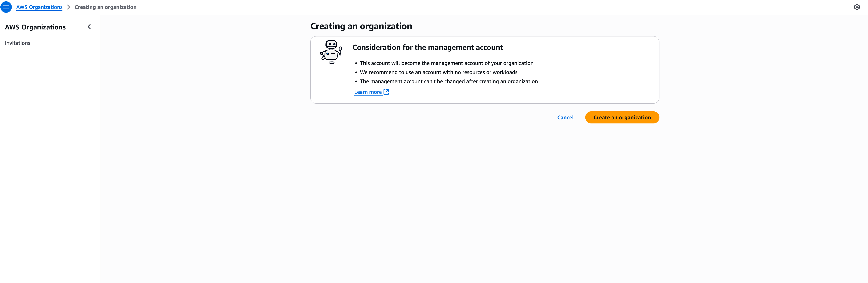
Task: Click the bullet dot before 'This account'
Action: click(356, 63)
